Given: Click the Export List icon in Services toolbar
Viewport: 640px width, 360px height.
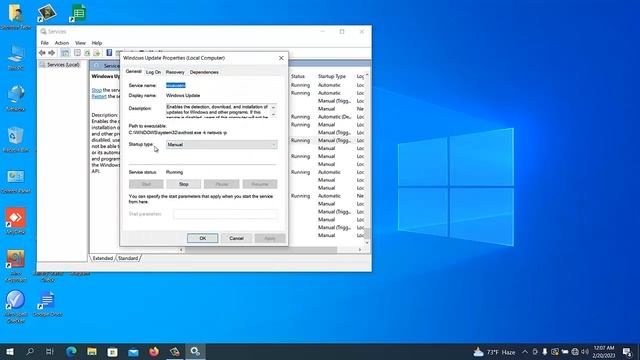Looking at the screenshot, I should pyautogui.click(x=97, y=53).
